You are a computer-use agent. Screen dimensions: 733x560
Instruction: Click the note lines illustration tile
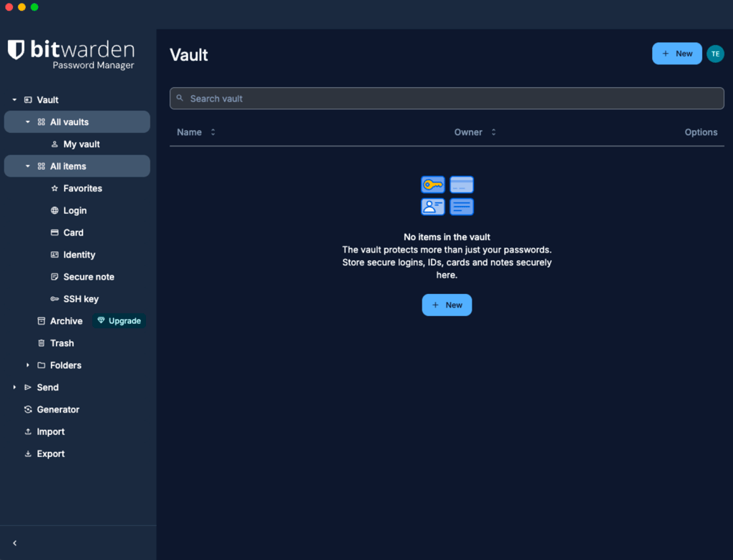462,207
